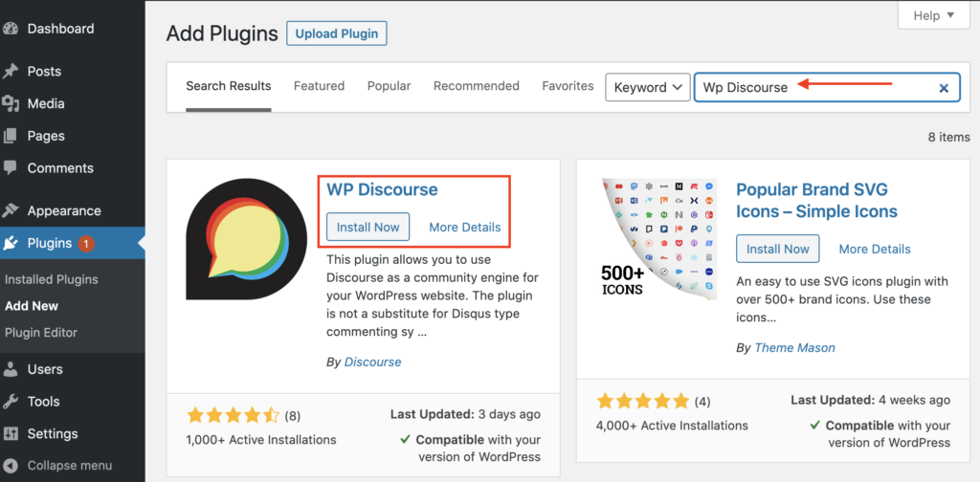Screen dimensions: 980x482
Task: Click 'Last Updated: 3 days ago' text
Action: 466,414
